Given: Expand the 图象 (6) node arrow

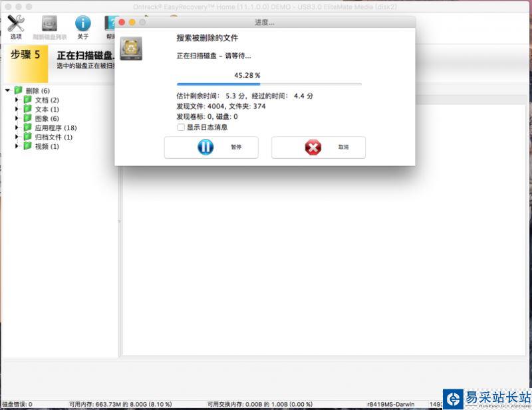Looking at the screenshot, I should [17, 118].
